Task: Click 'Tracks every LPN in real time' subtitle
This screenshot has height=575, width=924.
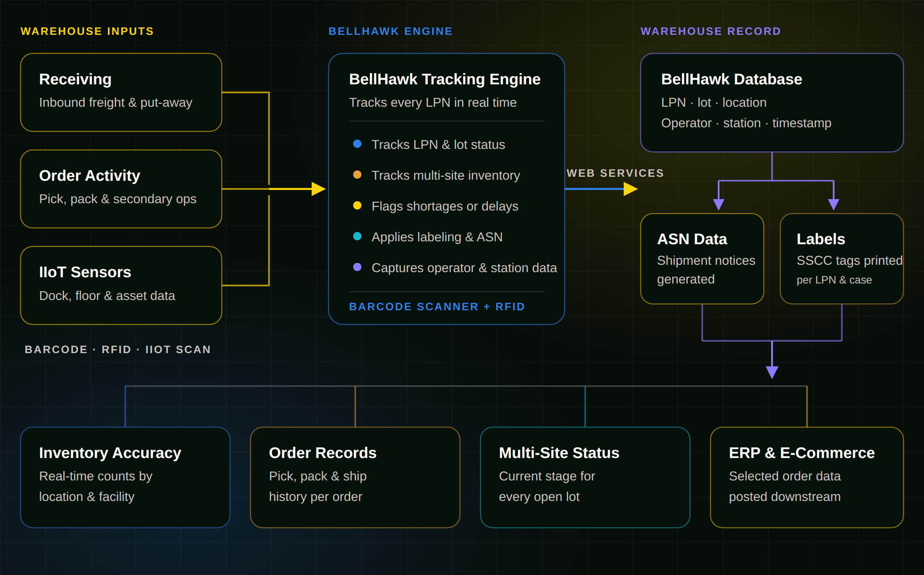Action: pos(433,102)
